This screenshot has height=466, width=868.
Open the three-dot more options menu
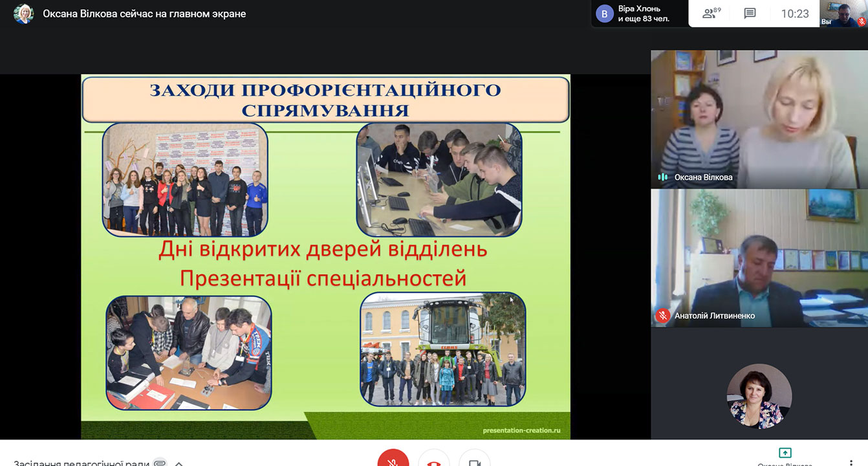tap(851, 463)
